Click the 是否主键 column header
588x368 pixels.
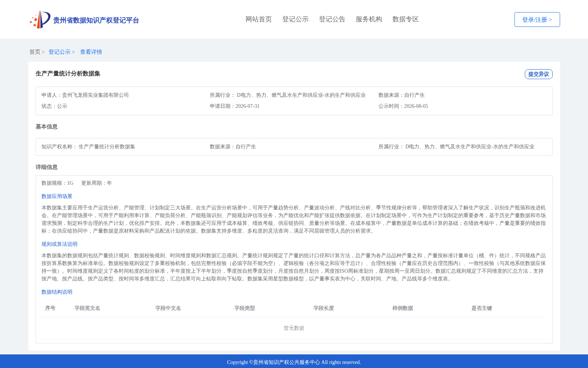click(x=482, y=308)
